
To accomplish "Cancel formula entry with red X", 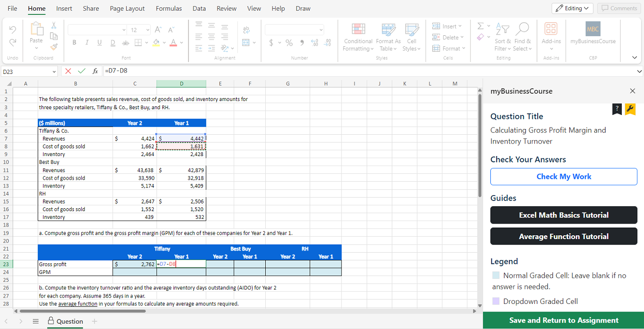I will pyautogui.click(x=68, y=71).
